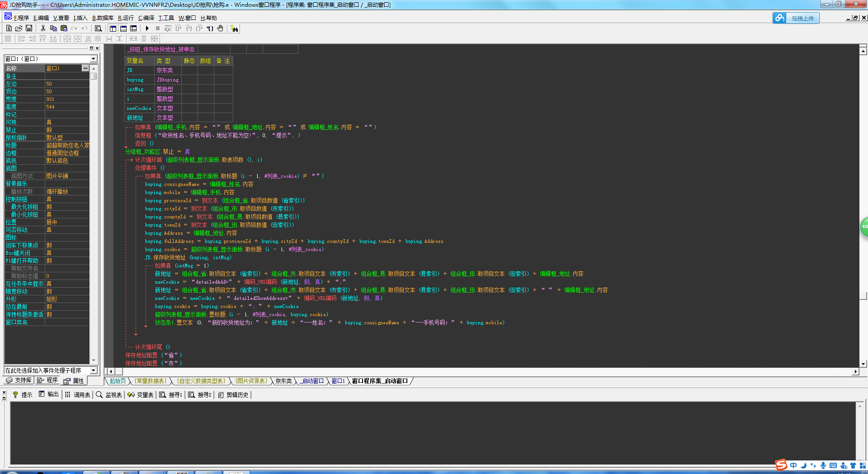Switch to the 京东类 tab
868x474 pixels.
284,381
